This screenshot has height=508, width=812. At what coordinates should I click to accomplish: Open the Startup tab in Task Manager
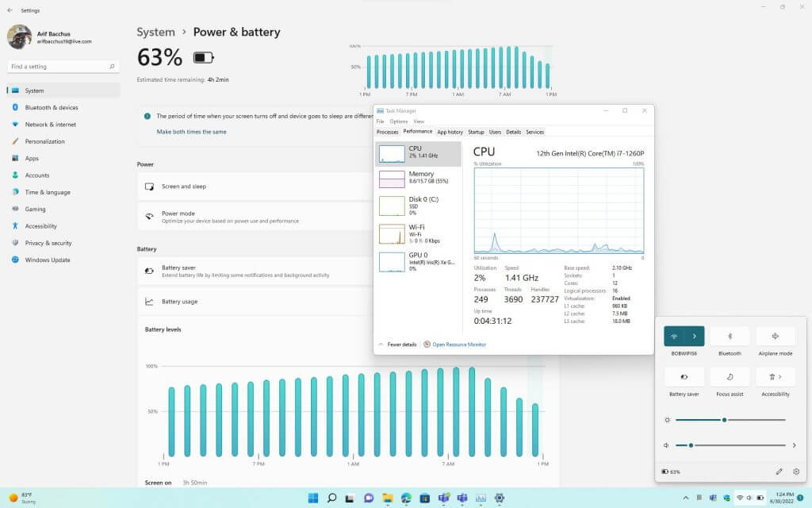(476, 133)
